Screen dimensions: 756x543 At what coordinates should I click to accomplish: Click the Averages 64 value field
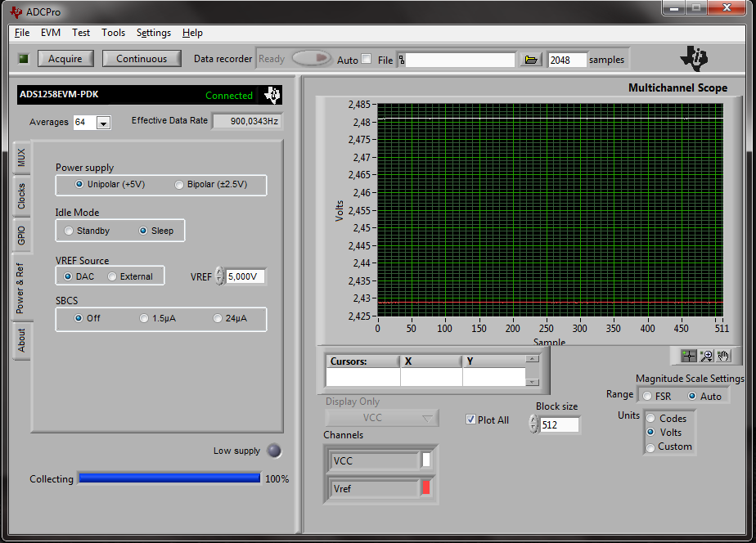click(85, 123)
